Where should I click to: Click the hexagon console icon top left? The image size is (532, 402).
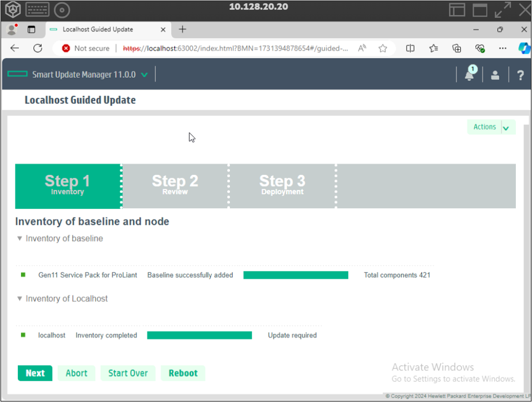(x=12, y=9)
